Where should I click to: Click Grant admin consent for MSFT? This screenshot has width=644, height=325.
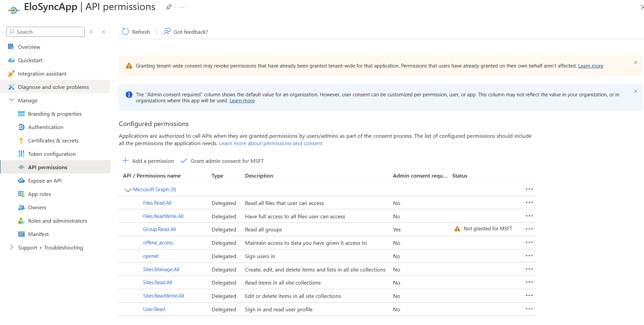pos(222,161)
